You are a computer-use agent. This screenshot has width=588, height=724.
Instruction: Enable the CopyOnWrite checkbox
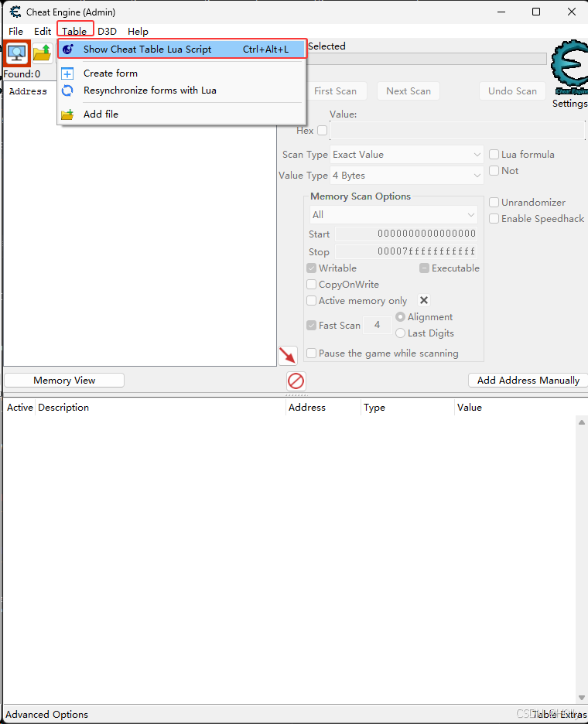(x=311, y=284)
